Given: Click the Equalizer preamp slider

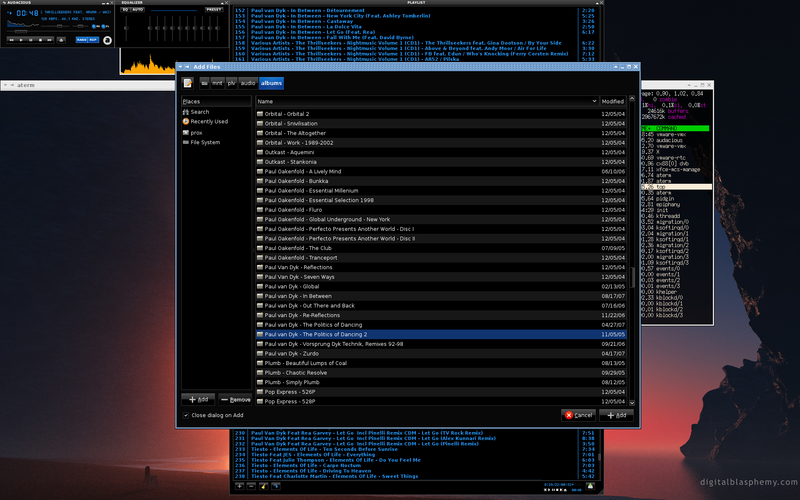Looking at the screenshot, I should pos(126,29).
